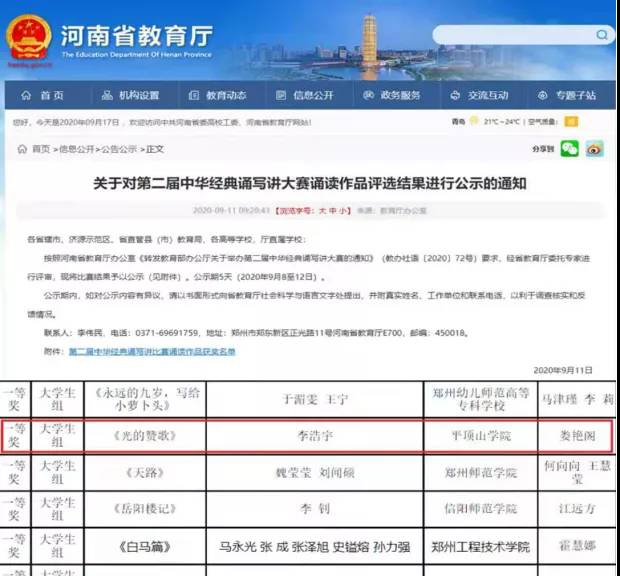Click the cell listing 马永光 张成 张泽旭
Screen dimensions: 620x576
pyautogui.click(x=315, y=547)
